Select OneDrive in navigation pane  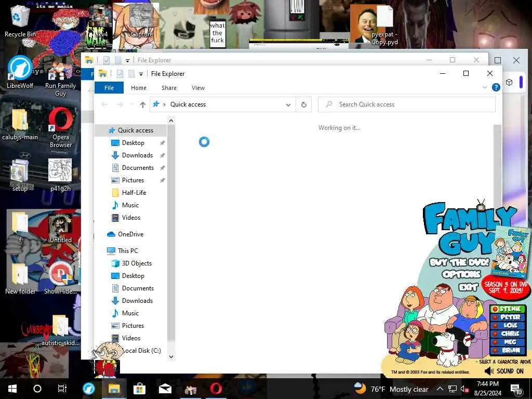(130, 234)
